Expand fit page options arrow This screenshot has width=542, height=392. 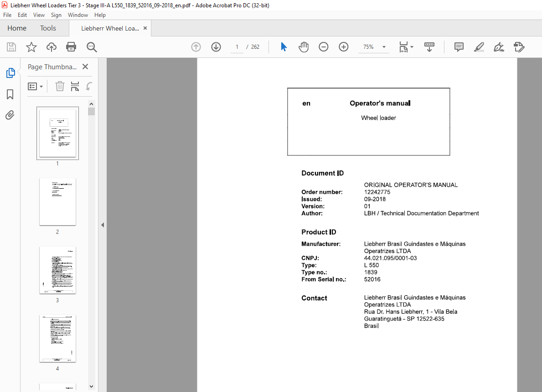412,47
